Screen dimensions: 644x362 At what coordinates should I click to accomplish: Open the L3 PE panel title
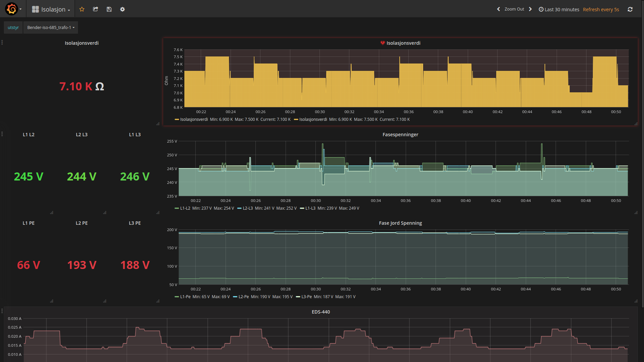pos(135,223)
